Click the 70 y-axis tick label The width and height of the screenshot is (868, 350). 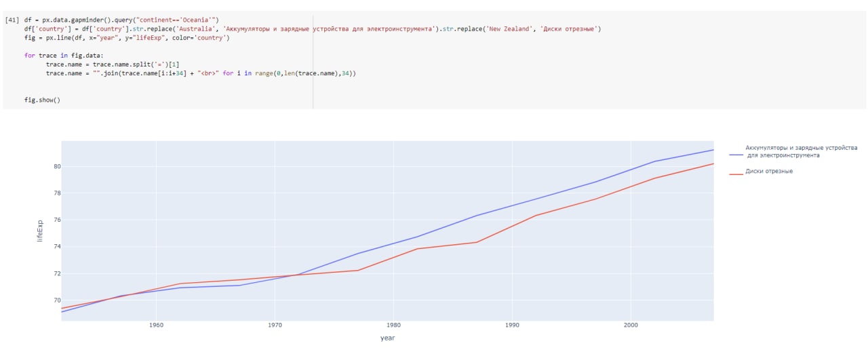(x=56, y=300)
